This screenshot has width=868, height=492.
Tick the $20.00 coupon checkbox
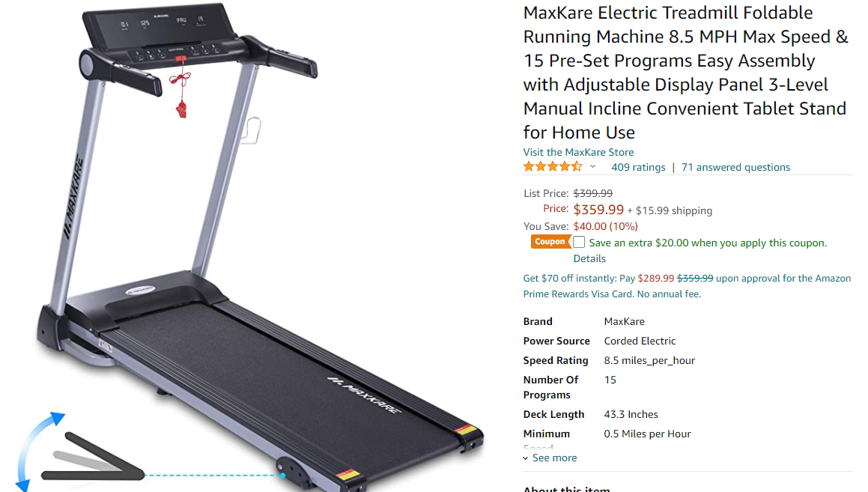[x=578, y=242]
